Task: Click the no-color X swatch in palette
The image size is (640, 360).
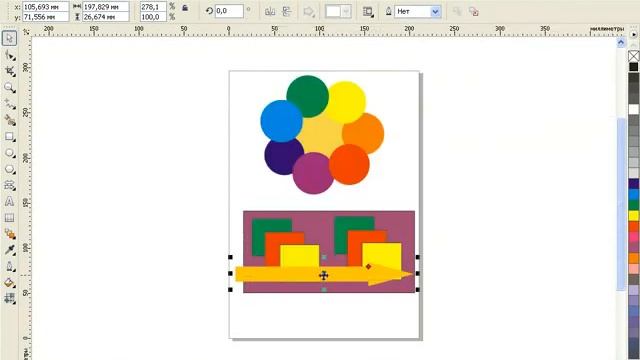Action: coord(633,56)
